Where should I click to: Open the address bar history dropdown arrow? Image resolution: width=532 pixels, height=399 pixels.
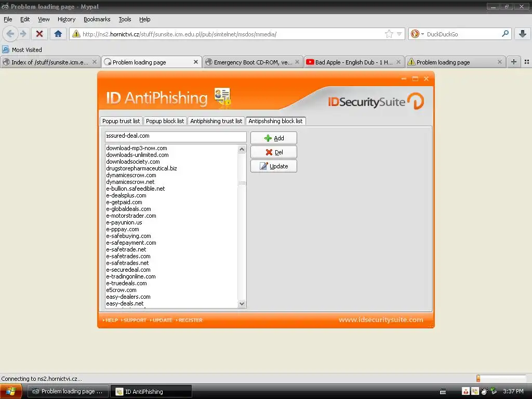click(400, 34)
